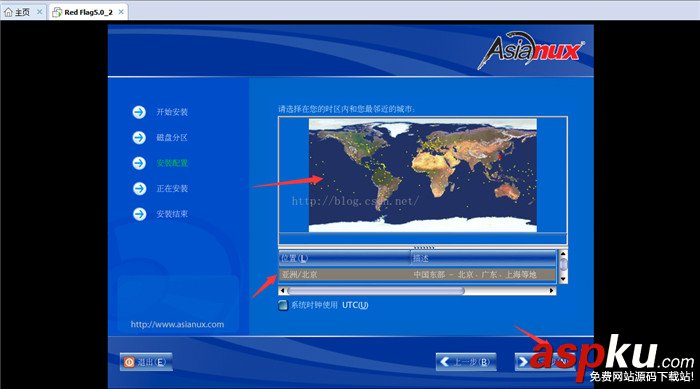Click the 开始安装 step label
700x389 pixels.
point(172,112)
